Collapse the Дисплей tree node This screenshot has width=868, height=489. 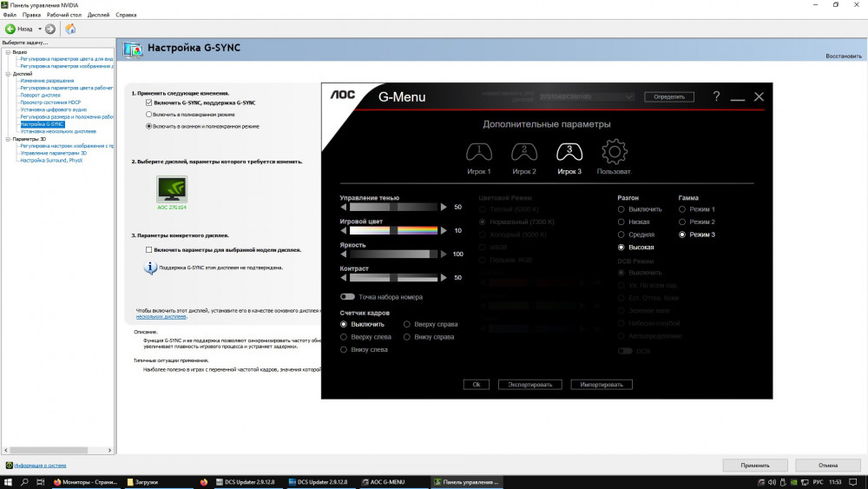tap(9, 74)
